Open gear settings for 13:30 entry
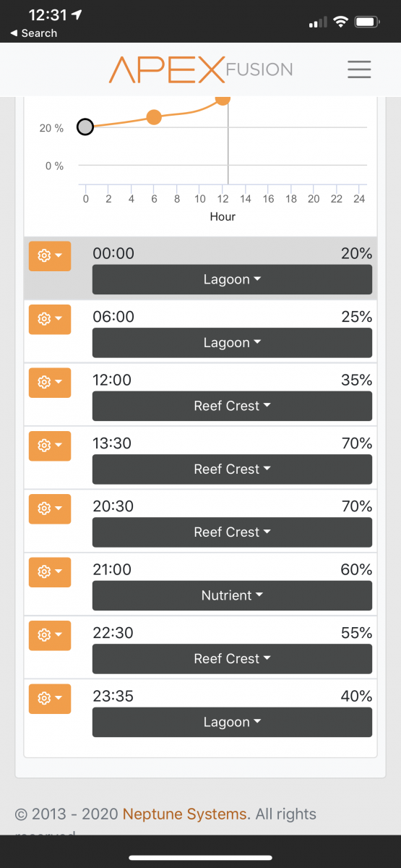Image resolution: width=401 pixels, height=868 pixels. pos(50,446)
